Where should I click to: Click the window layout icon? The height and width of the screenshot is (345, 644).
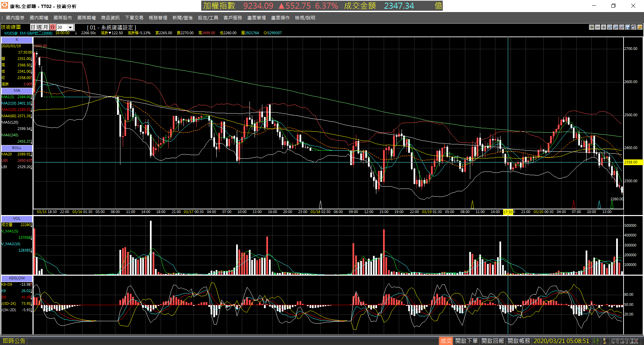(634, 27)
